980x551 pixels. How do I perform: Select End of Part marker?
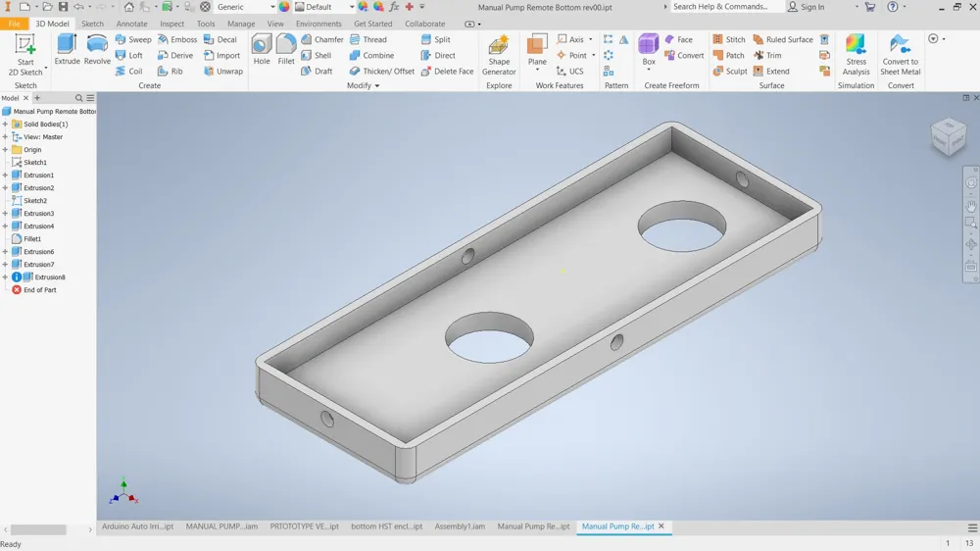coord(34,290)
